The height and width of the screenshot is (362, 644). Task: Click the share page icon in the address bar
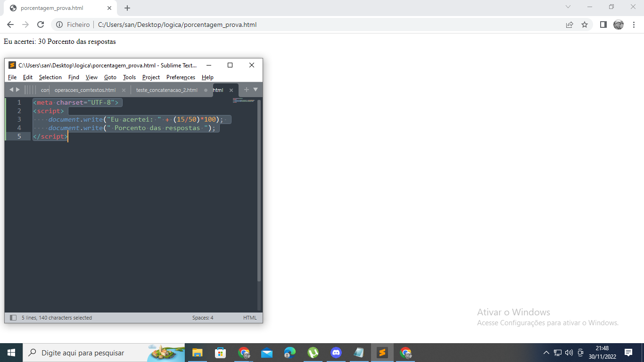click(570, 25)
